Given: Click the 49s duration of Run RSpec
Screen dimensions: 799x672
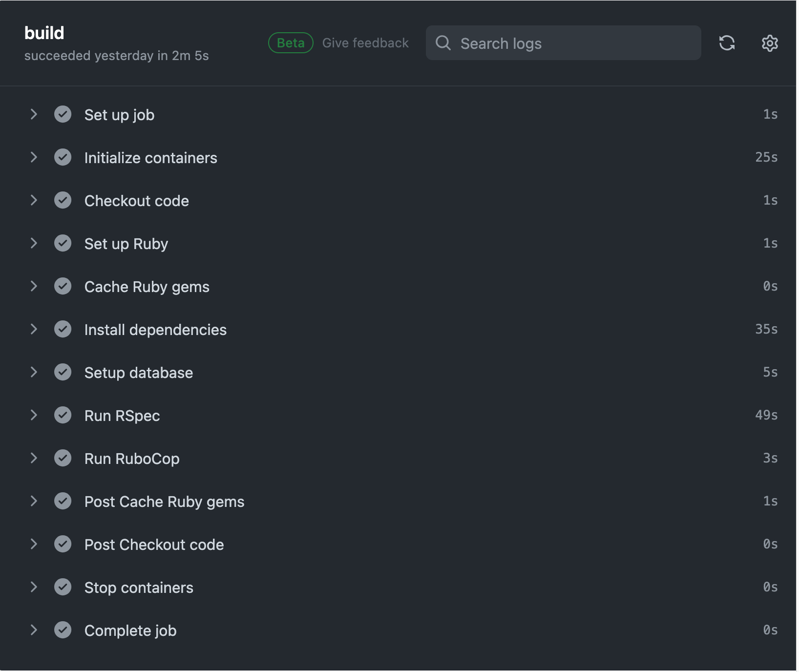Looking at the screenshot, I should pyautogui.click(x=765, y=415).
